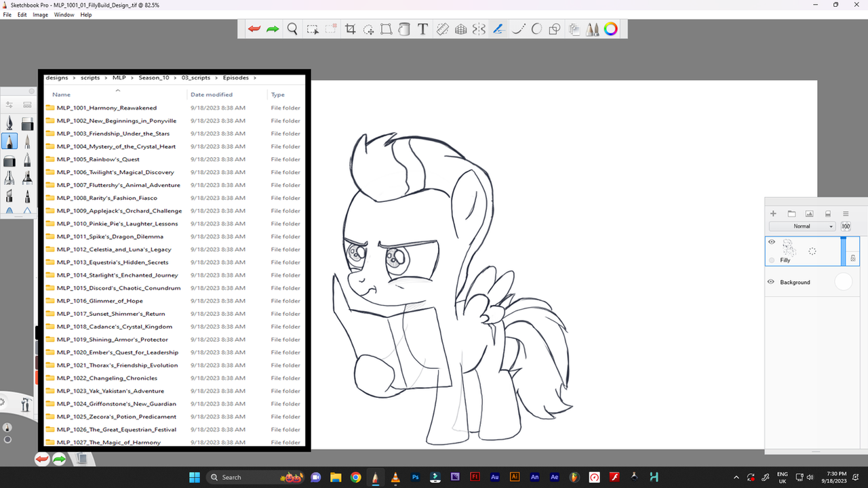Open the Shapes draw style tool
868x488 pixels.
tap(554, 29)
